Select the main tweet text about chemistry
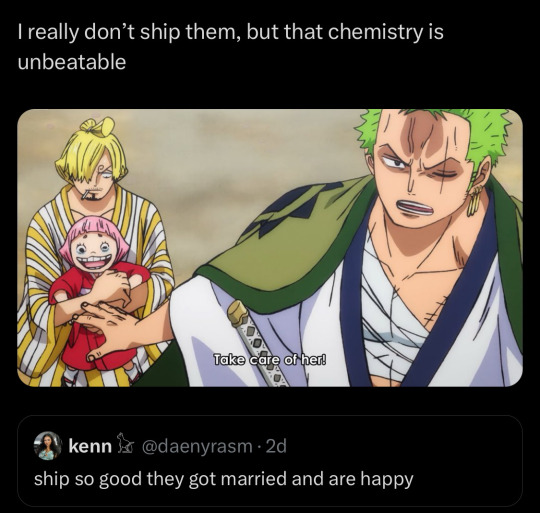The image size is (540, 513). pos(230,47)
